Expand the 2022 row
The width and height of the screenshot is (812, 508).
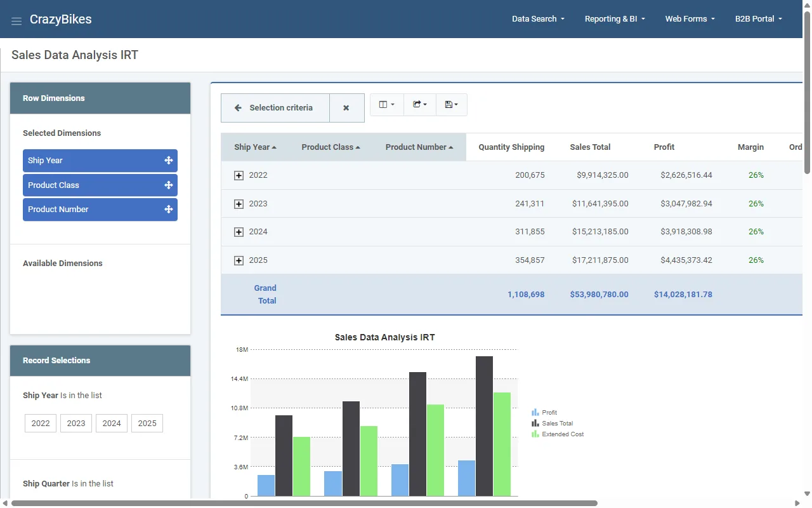(239, 176)
